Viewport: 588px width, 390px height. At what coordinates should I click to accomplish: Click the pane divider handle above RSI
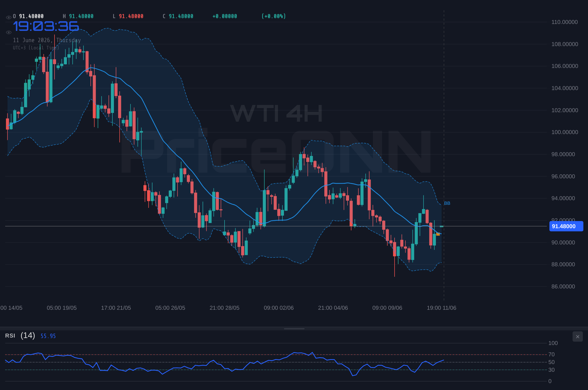[294, 329]
